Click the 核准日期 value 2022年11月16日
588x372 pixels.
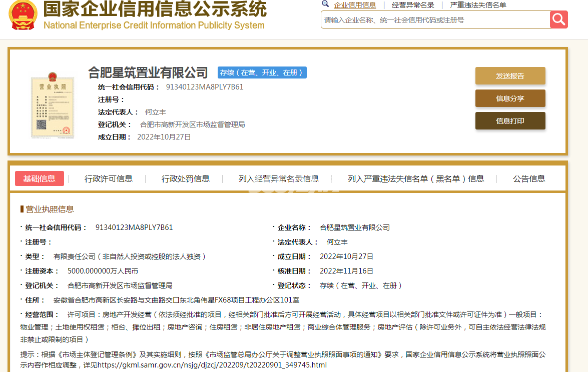pyautogui.click(x=346, y=271)
